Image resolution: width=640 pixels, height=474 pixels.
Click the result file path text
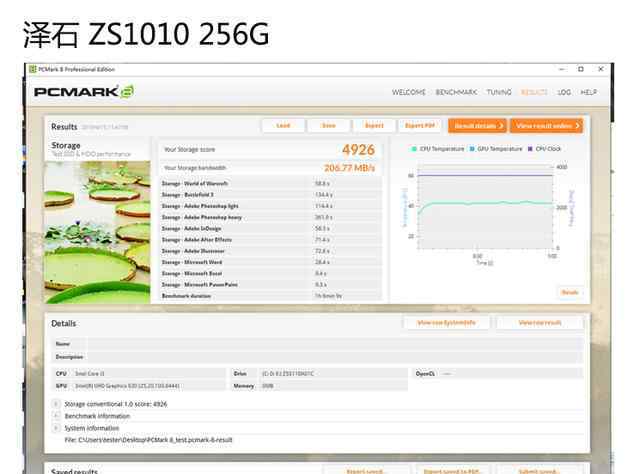click(x=148, y=440)
